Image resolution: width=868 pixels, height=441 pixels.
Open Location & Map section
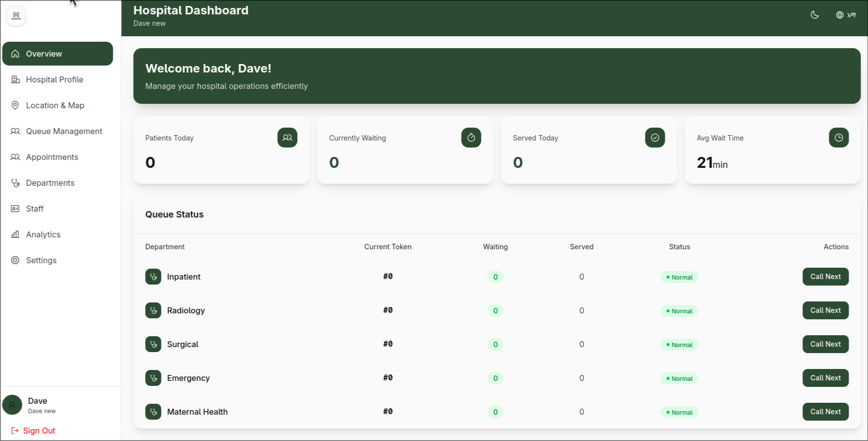[x=55, y=105]
